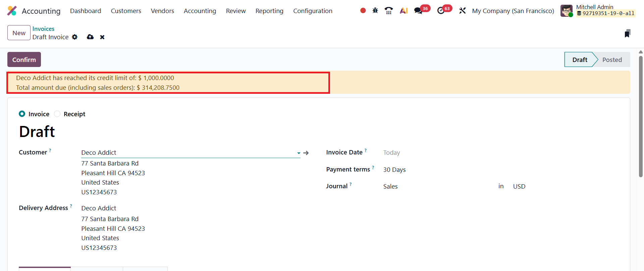Click the Accounting app logo icon

click(12, 11)
